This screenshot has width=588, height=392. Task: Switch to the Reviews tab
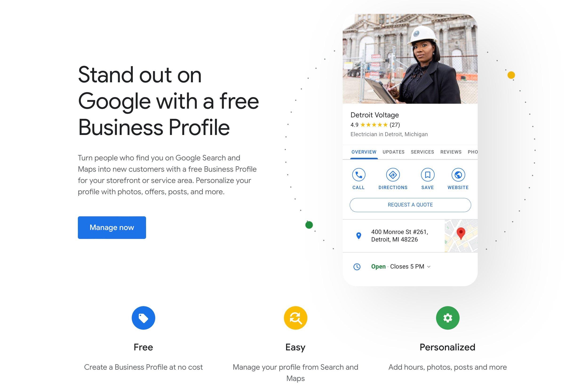pyautogui.click(x=451, y=152)
